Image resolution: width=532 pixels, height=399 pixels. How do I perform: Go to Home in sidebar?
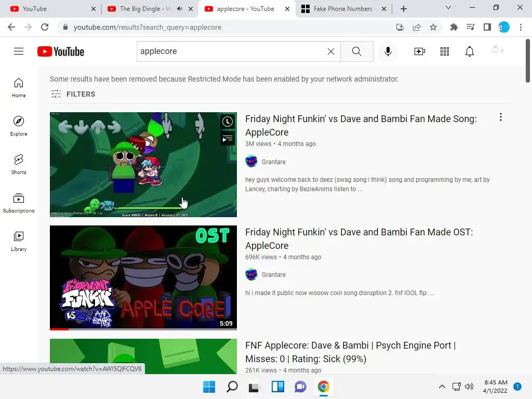click(x=19, y=88)
